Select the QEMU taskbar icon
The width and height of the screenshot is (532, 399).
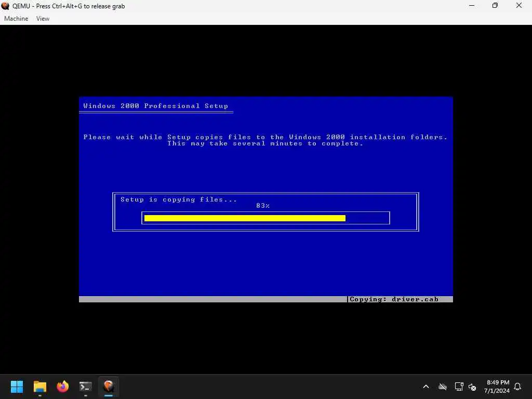[x=109, y=387]
